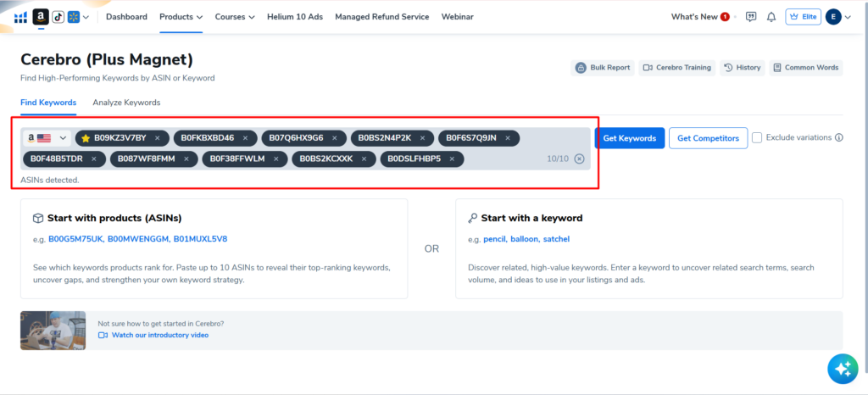Remove ASIN B07Q6HX9G6
The width and height of the screenshot is (868, 395).
point(334,138)
